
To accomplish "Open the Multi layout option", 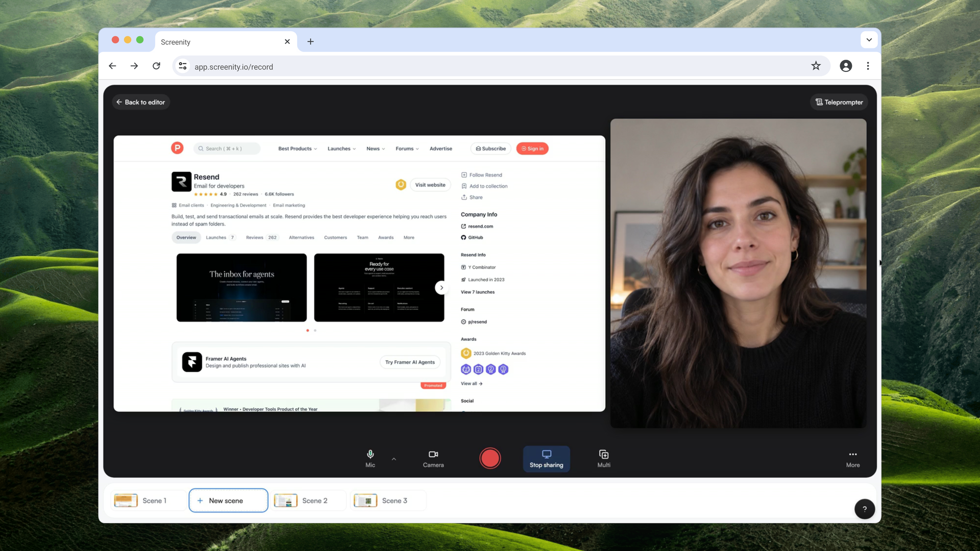I will pos(604,458).
